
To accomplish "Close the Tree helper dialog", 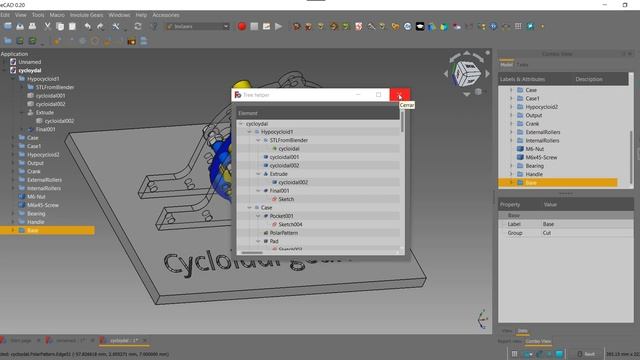I will (400, 95).
